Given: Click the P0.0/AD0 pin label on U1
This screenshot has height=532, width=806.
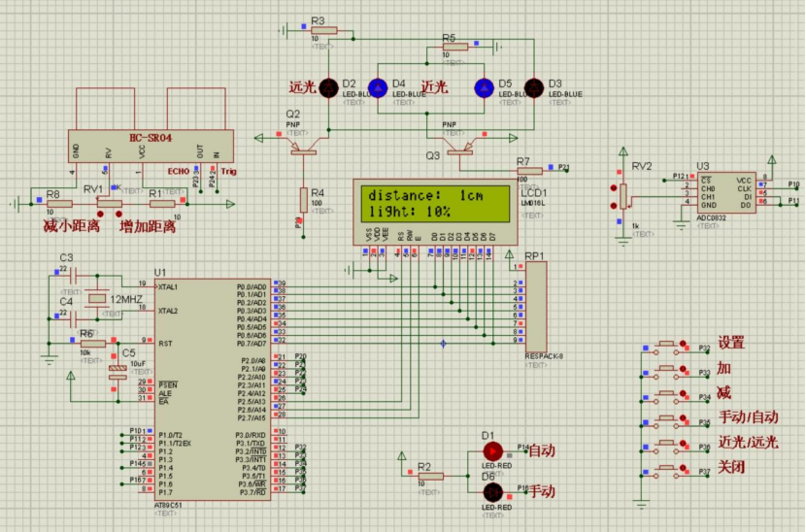Looking at the screenshot, I should 252,286.
